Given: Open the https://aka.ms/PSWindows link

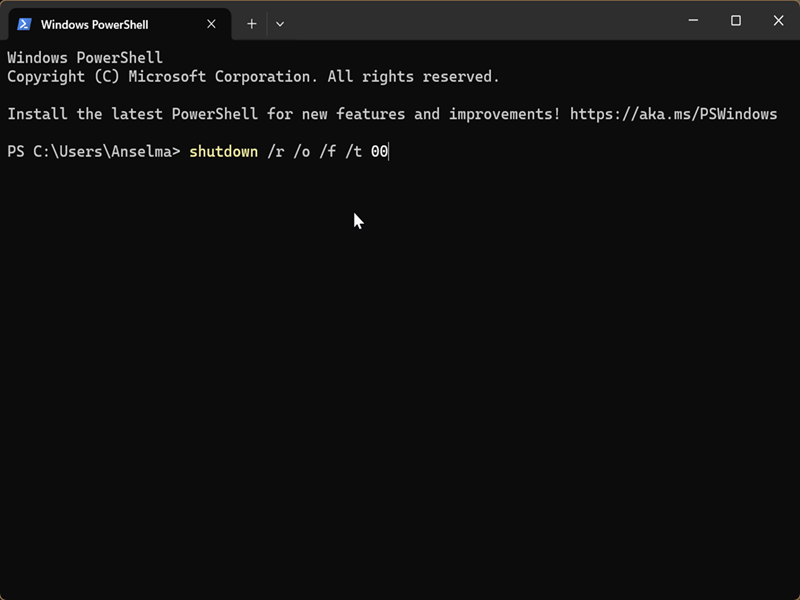Looking at the screenshot, I should [673, 114].
